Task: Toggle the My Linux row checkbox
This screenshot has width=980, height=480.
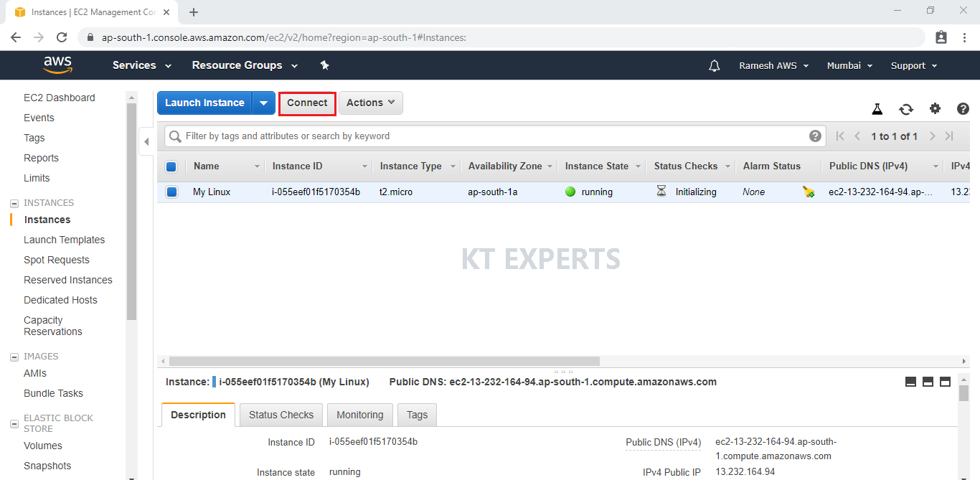Action: 171,192
